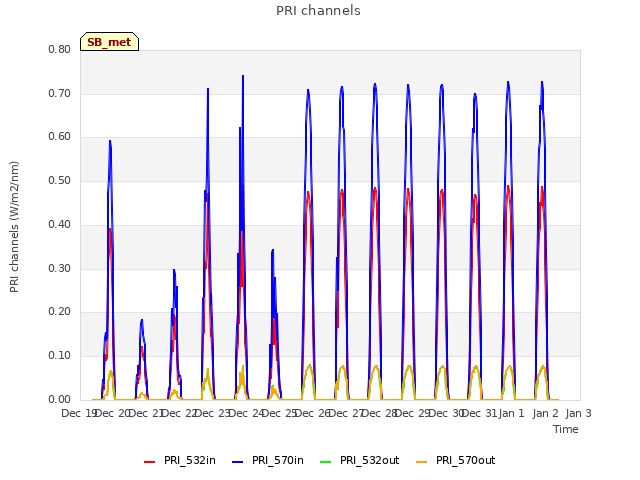Click the Jan 2 x-axis date label
The image size is (640, 480).
[x=545, y=413]
